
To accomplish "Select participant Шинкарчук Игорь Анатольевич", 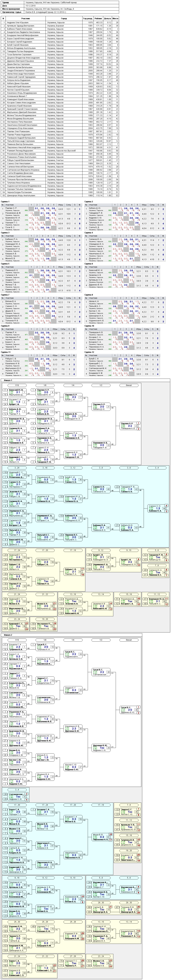I will [21, 195].
